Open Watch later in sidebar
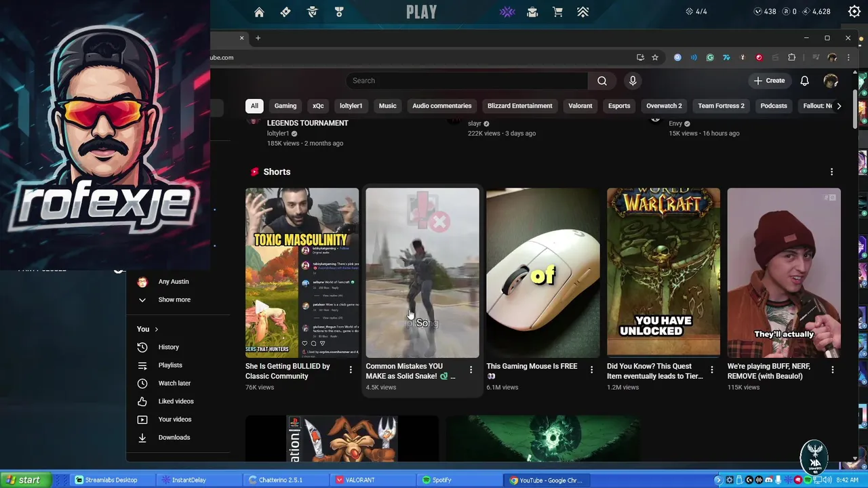 (174, 383)
